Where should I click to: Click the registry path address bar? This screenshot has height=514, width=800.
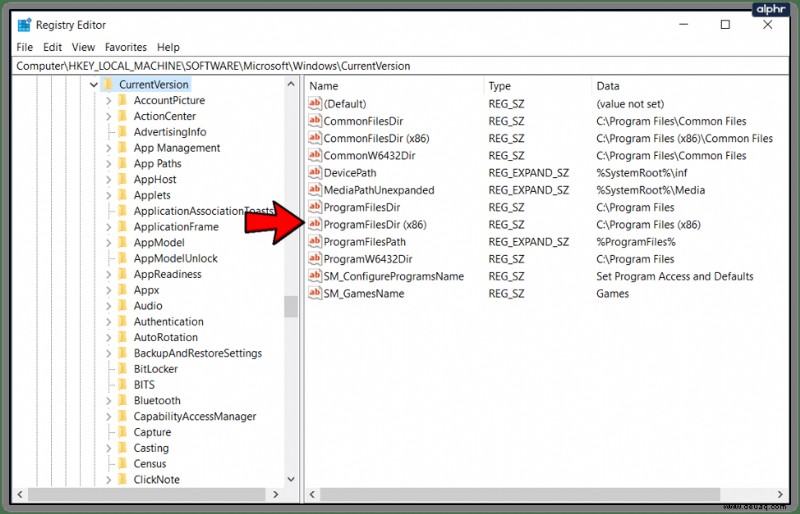(x=400, y=66)
